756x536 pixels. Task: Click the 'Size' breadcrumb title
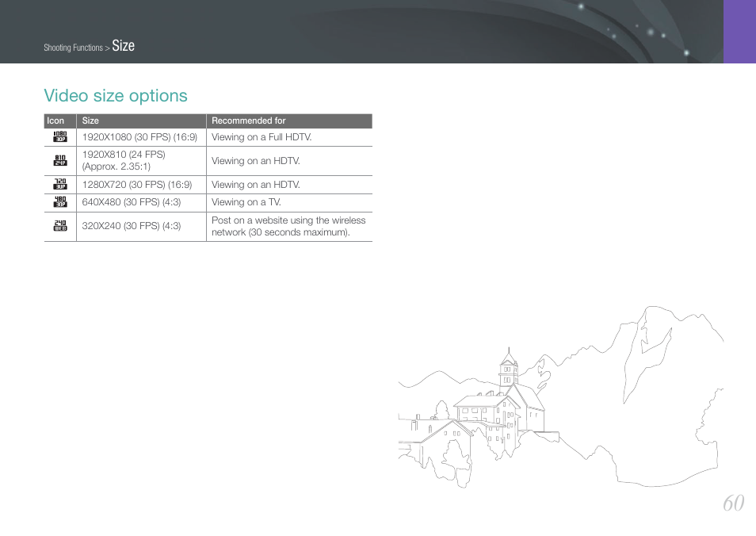tap(124, 46)
